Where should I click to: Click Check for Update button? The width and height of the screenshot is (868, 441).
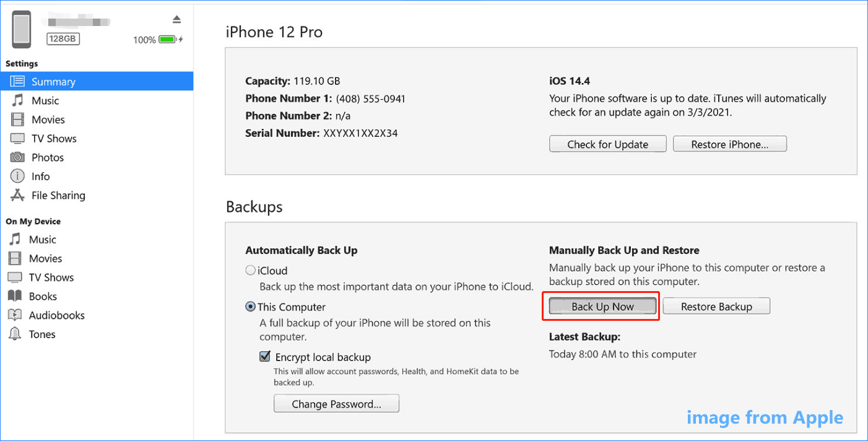point(607,144)
